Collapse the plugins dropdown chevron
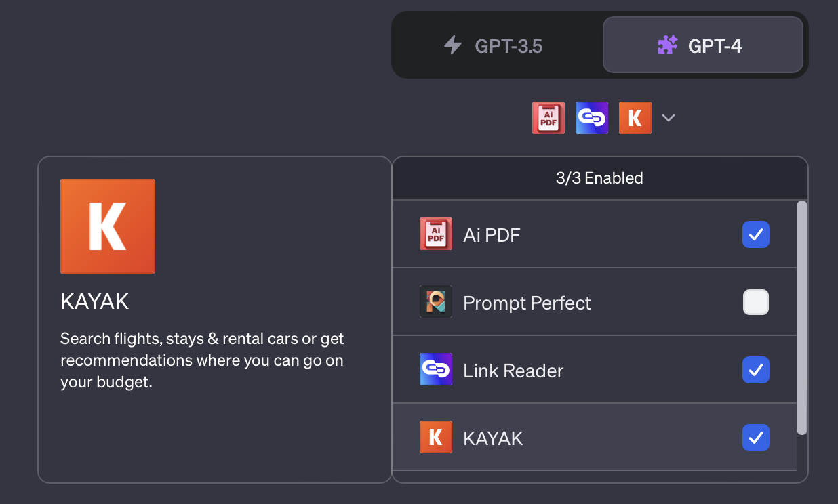The image size is (838, 504). pos(669,118)
